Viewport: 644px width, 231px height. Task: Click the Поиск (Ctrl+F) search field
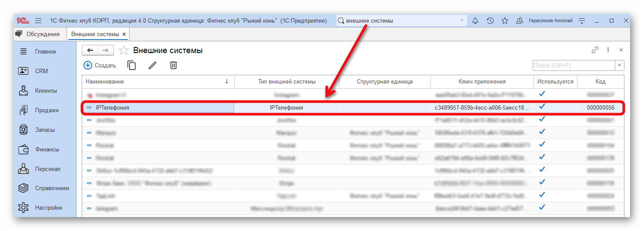click(573, 65)
